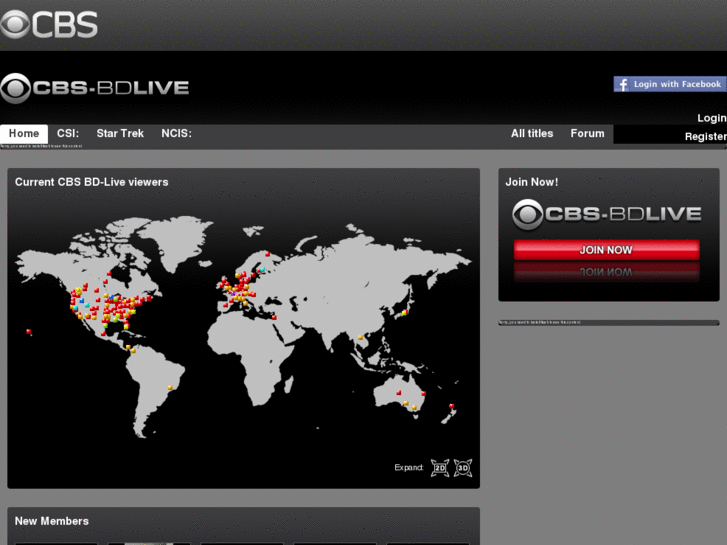Expand the map in 3D mode
The height and width of the screenshot is (545, 727).
463,468
